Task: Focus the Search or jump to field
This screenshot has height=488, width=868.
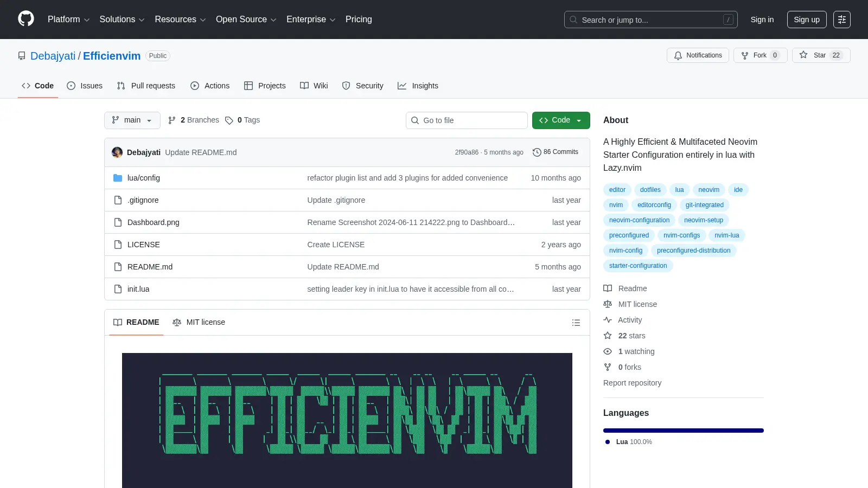Action: (651, 20)
